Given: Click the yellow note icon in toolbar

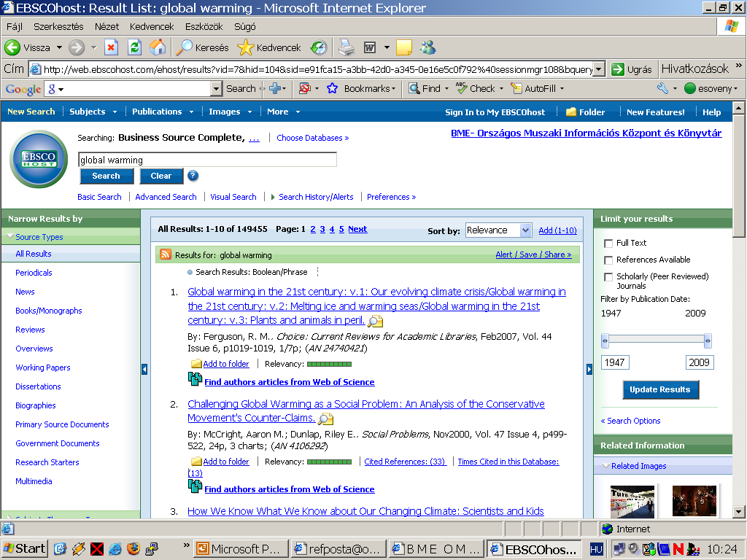Looking at the screenshot, I should point(404,47).
